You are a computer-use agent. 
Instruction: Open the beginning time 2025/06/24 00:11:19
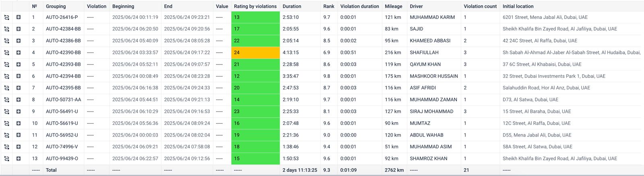135,17
